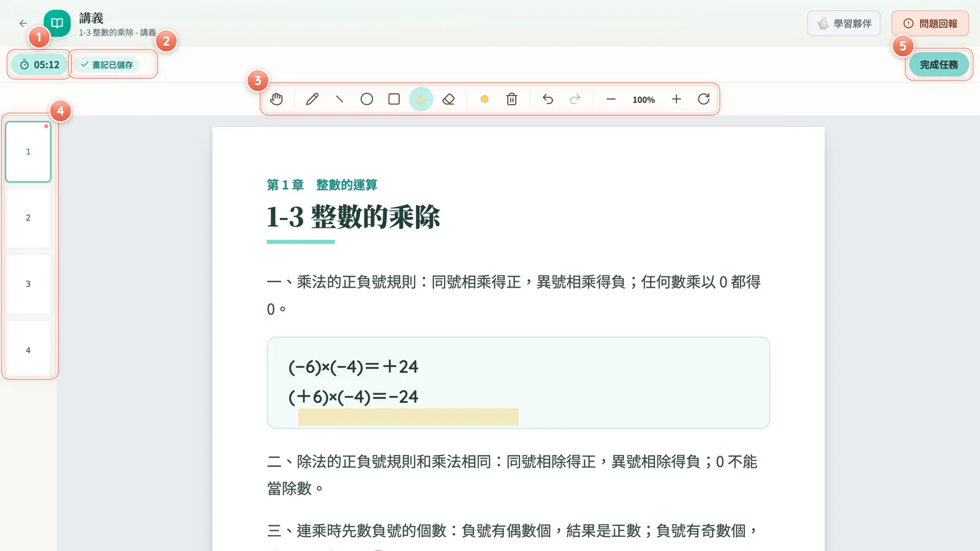
Task: Select page 3 thumbnail
Action: click(28, 284)
